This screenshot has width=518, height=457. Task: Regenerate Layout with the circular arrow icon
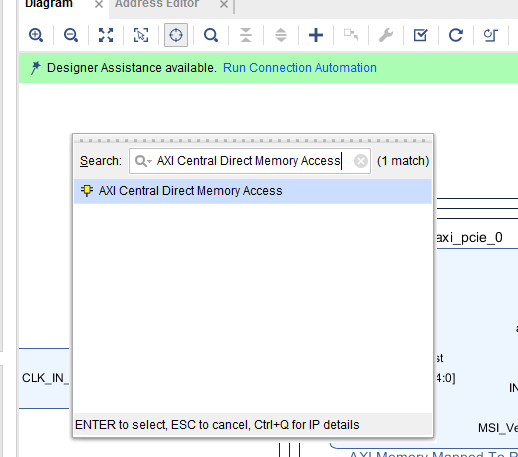456,35
